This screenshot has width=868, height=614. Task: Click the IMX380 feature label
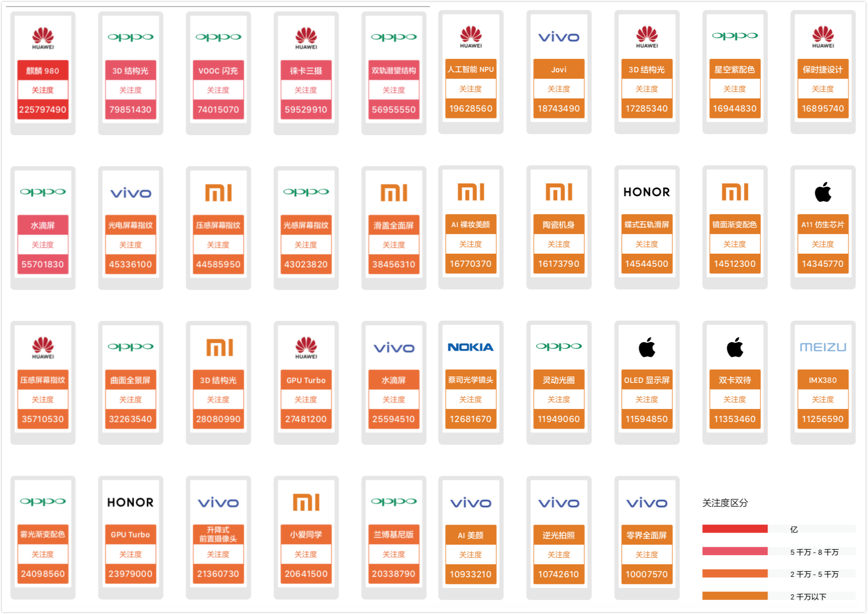(x=822, y=380)
